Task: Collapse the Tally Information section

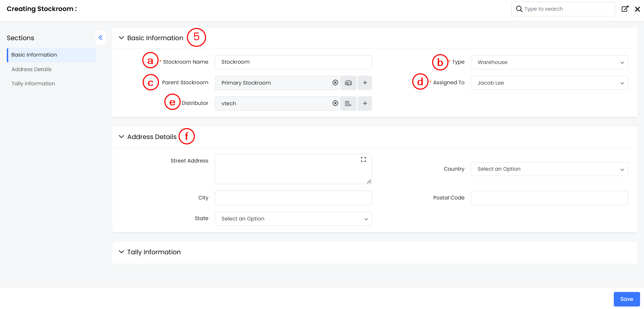Action: coord(121,252)
